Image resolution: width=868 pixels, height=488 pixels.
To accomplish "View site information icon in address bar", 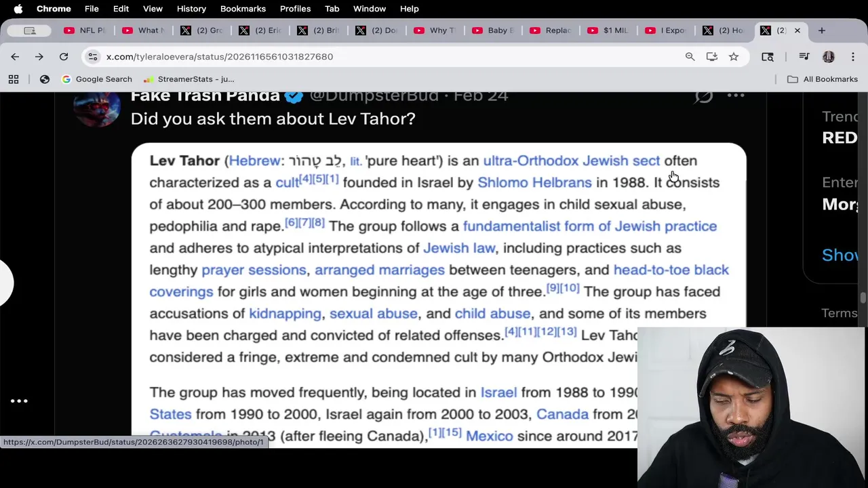I will 93,57.
